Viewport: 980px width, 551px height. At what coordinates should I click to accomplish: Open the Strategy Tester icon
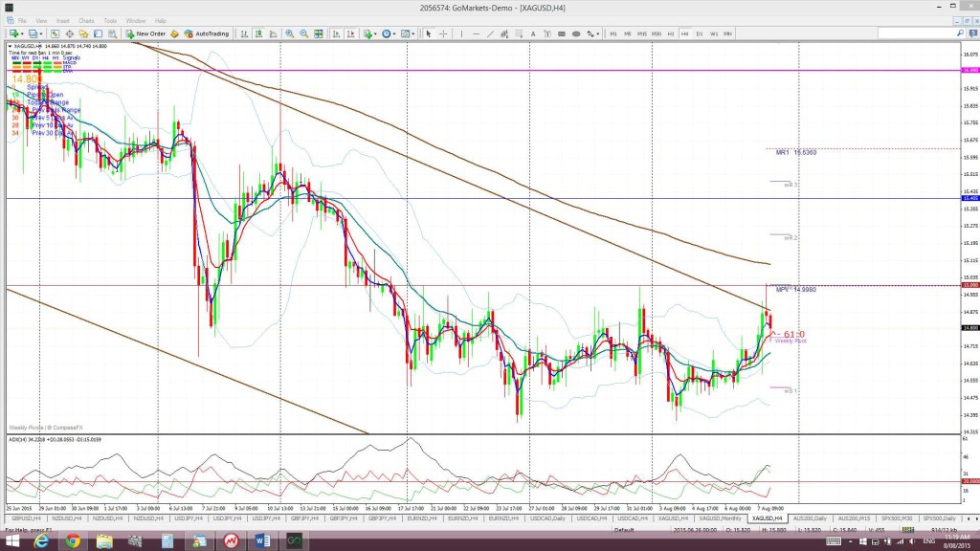(x=113, y=33)
